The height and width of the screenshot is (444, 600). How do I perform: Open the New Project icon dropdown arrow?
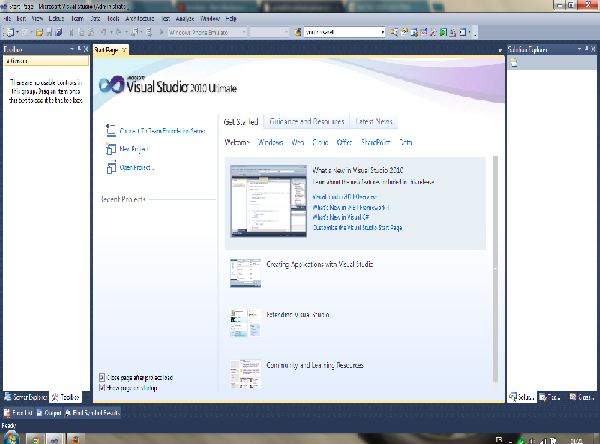(18, 33)
